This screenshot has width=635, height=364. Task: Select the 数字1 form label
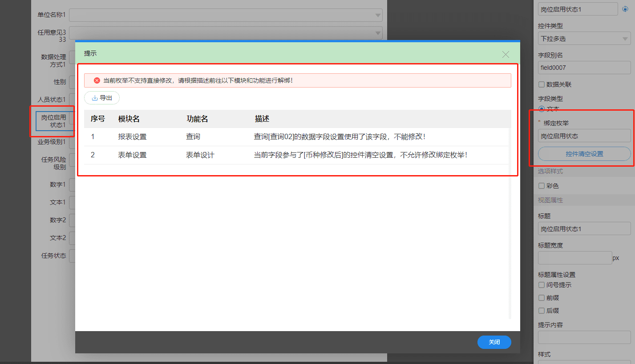(x=58, y=184)
